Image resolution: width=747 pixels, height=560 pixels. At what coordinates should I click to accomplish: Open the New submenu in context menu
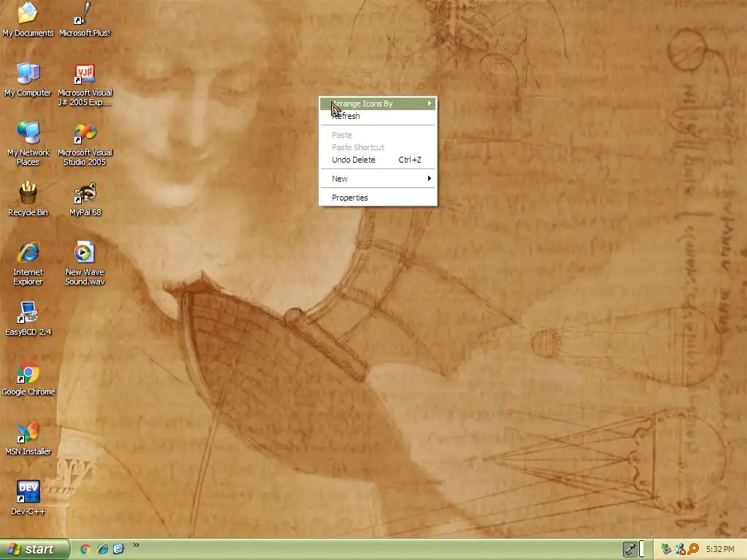[x=378, y=179]
